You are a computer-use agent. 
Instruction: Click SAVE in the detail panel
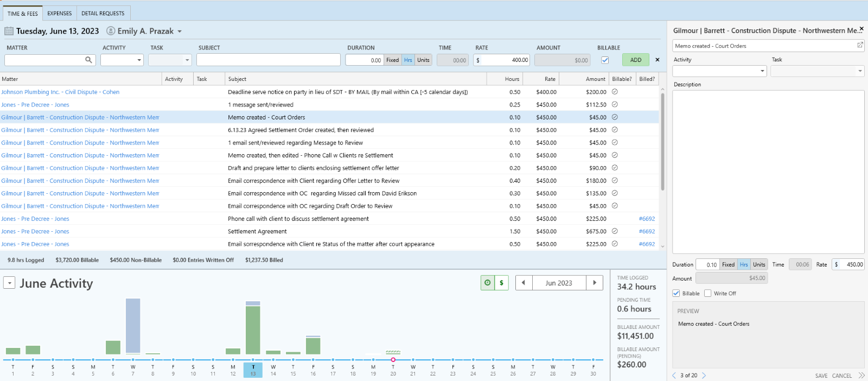click(821, 376)
